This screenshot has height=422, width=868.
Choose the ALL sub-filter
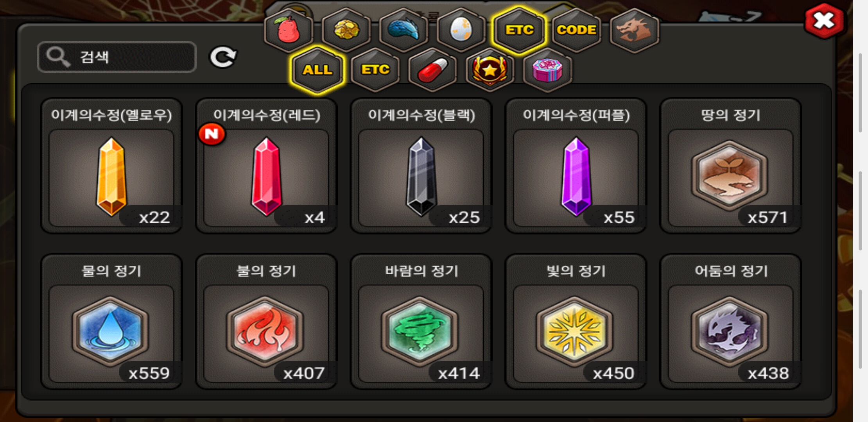tap(317, 70)
